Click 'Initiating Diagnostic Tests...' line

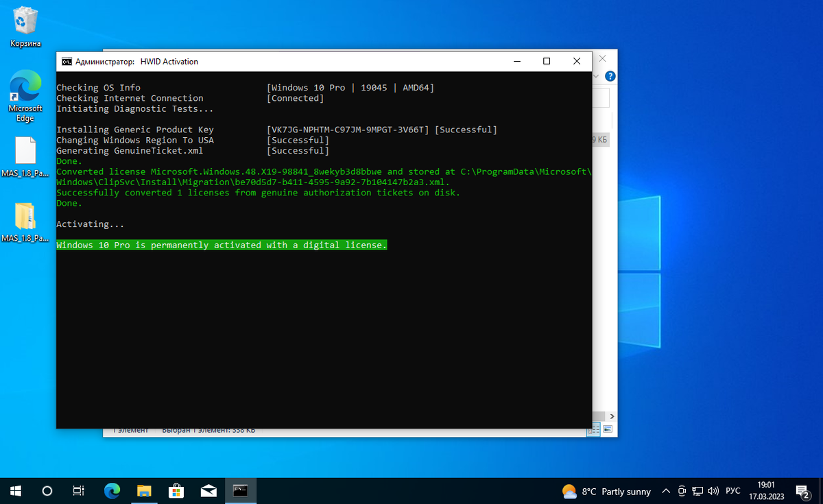click(x=135, y=109)
